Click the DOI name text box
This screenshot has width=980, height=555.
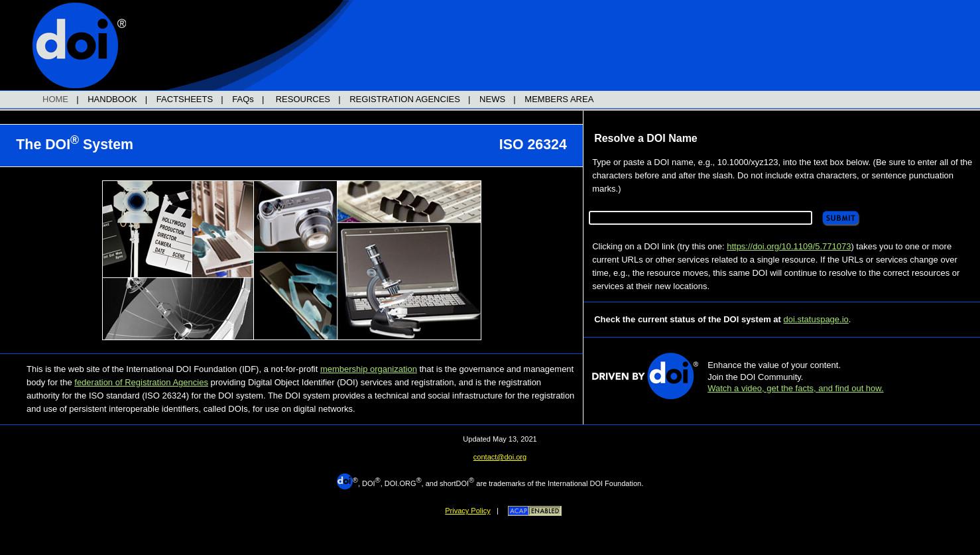pyautogui.click(x=700, y=217)
